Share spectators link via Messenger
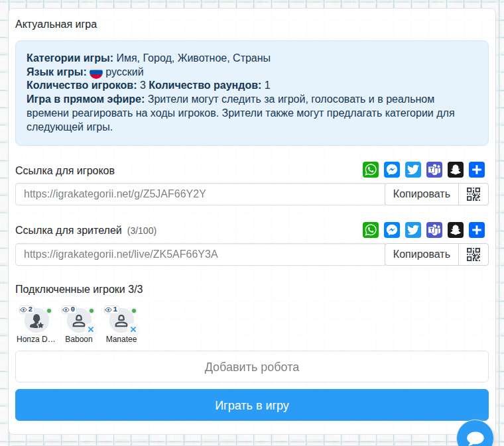 pos(392,230)
